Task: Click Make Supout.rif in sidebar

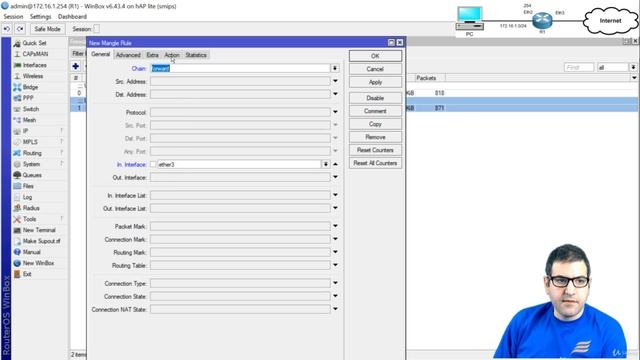Action: (x=41, y=241)
